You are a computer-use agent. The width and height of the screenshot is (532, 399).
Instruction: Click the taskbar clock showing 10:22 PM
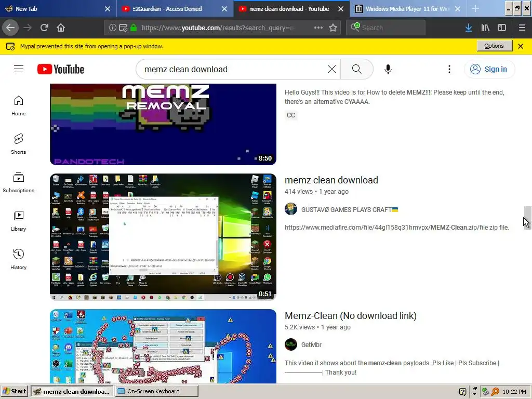point(514,392)
